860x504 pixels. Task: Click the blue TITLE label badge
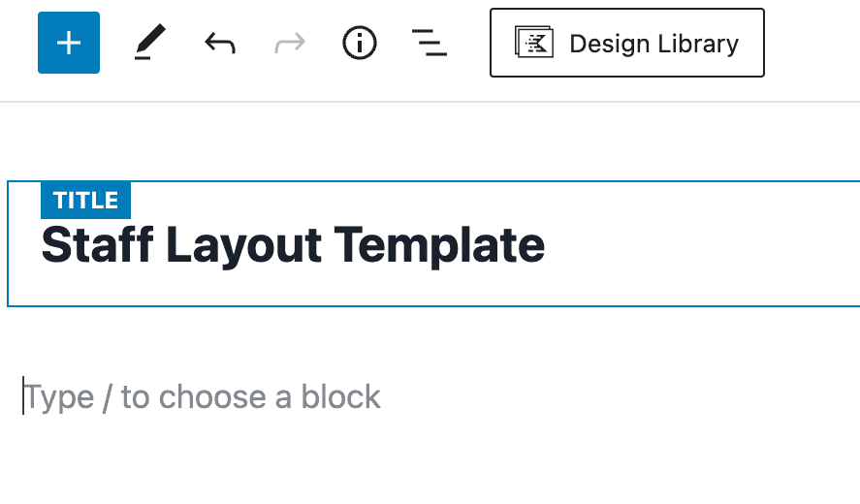(x=85, y=201)
